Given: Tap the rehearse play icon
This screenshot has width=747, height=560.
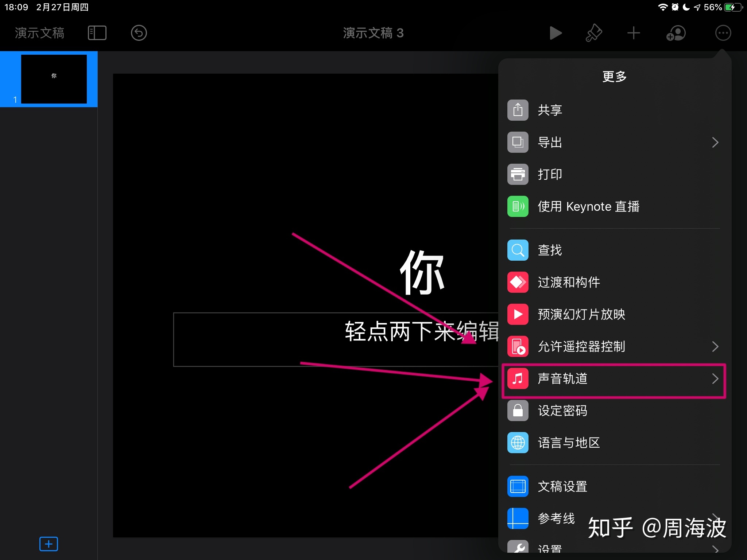Looking at the screenshot, I should click(x=518, y=314).
